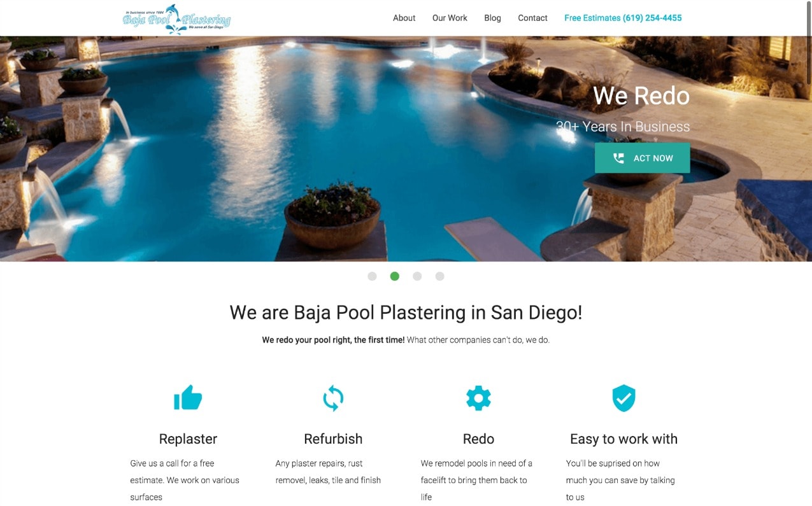Click the Refurbish heading

pyautogui.click(x=333, y=439)
